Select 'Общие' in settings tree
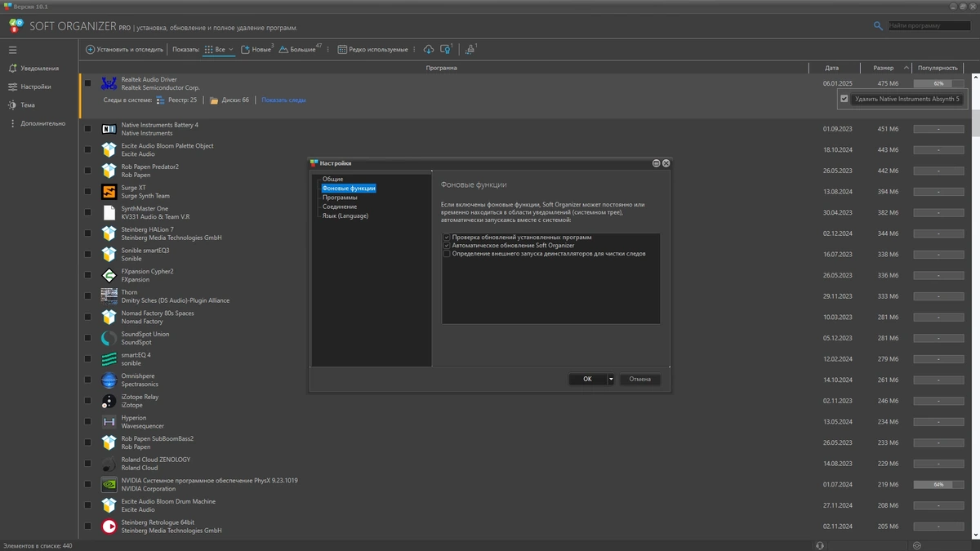Viewport: 980px width, 551px height. (x=332, y=179)
